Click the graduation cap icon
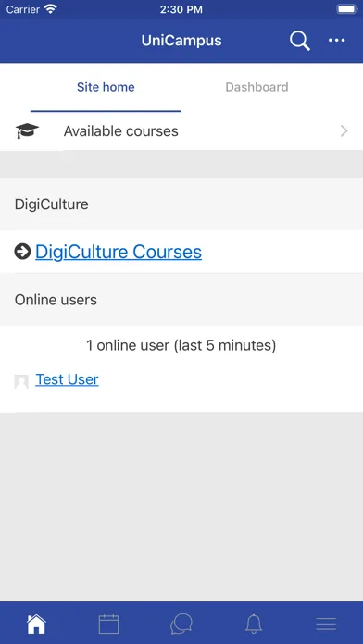 click(x=27, y=131)
